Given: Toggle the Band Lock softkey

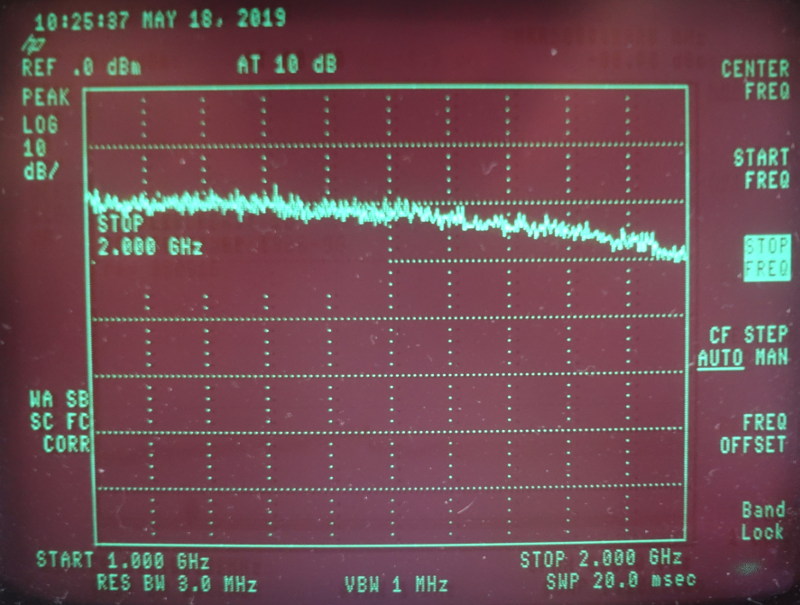Looking at the screenshot, I should [x=763, y=521].
